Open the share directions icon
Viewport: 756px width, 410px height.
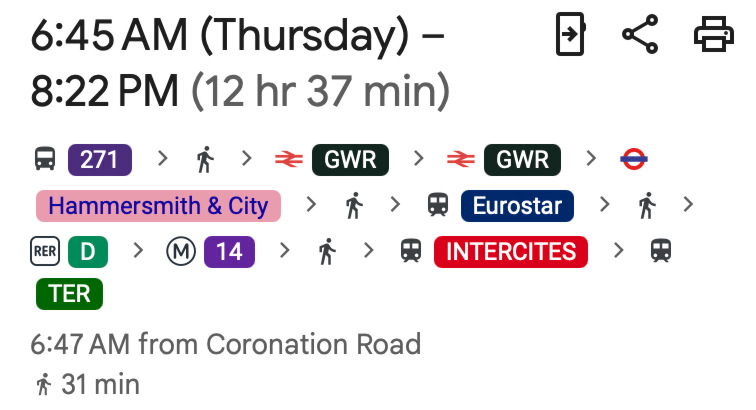click(x=640, y=36)
